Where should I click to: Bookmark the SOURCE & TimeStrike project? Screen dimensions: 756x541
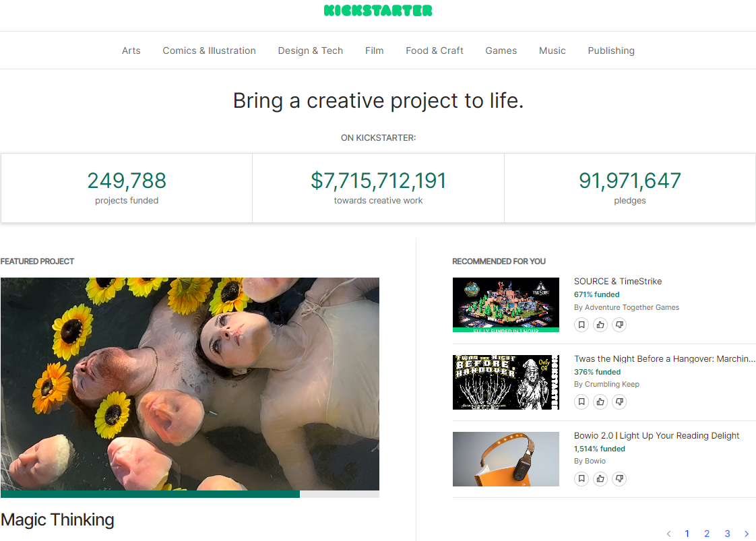tap(581, 325)
